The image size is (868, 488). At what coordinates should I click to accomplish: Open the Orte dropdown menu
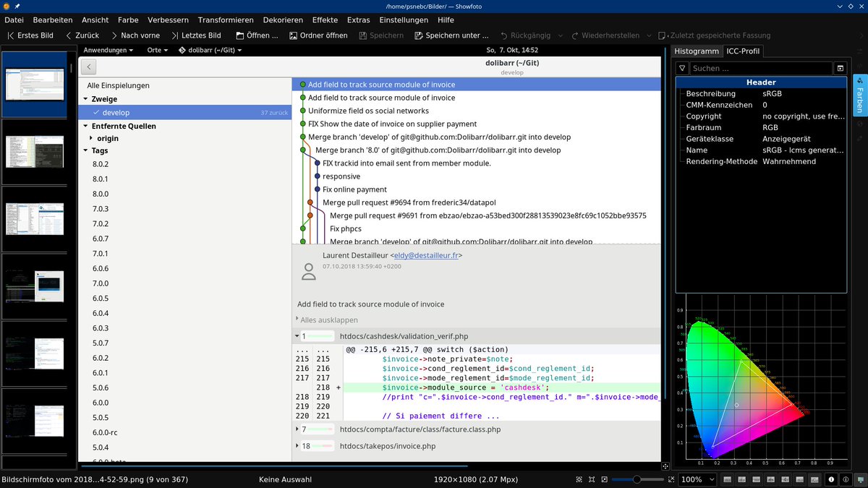click(157, 51)
